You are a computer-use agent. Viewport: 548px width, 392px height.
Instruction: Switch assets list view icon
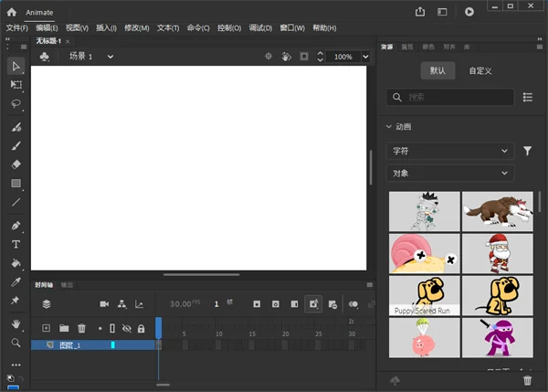528,97
